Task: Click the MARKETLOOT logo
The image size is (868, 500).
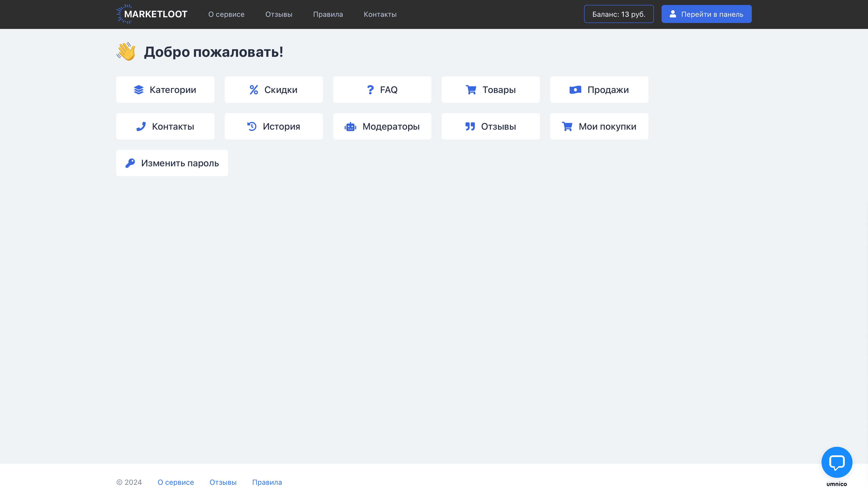Action: coord(152,14)
